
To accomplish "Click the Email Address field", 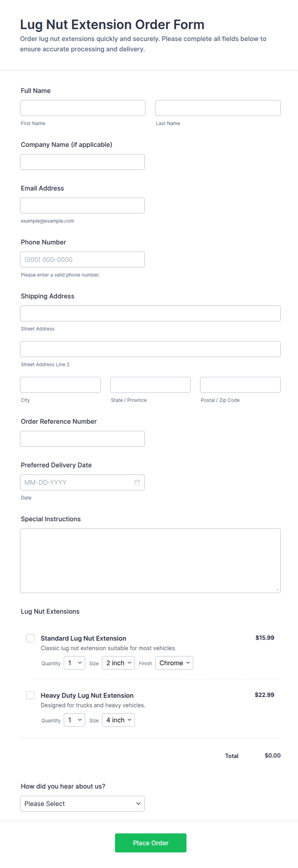I will [82, 205].
